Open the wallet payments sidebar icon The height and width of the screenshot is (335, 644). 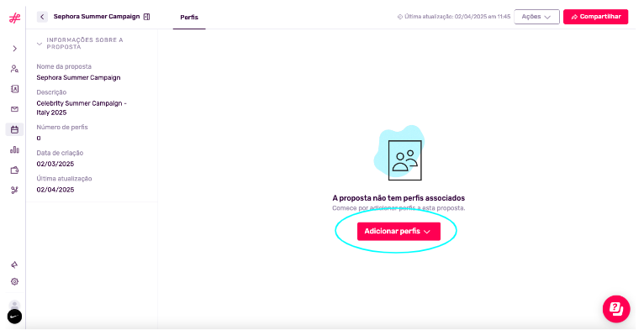[15, 170]
